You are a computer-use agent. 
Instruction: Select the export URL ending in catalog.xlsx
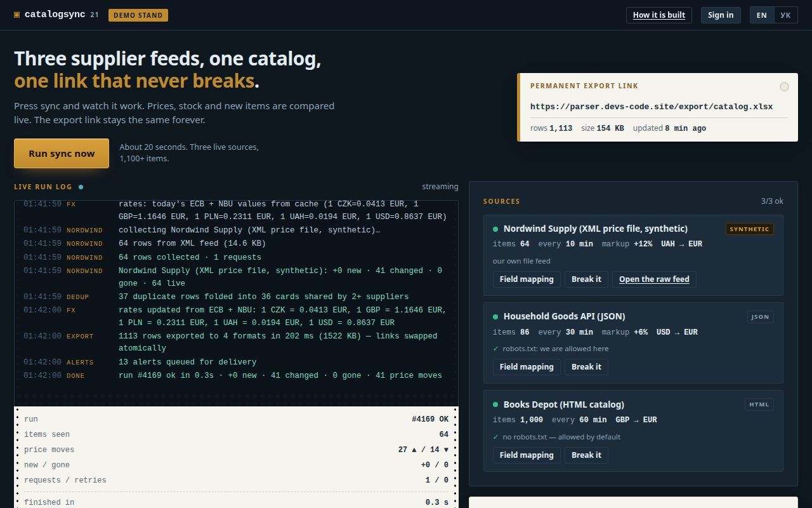click(652, 107)
